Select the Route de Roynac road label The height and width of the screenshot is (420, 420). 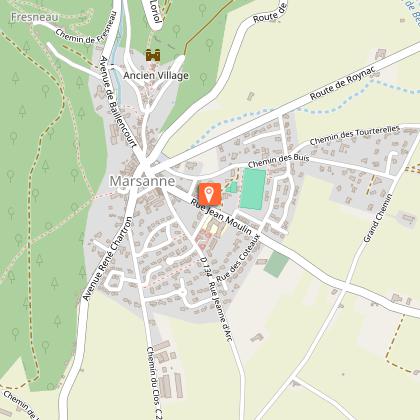[x=343, y=83]
